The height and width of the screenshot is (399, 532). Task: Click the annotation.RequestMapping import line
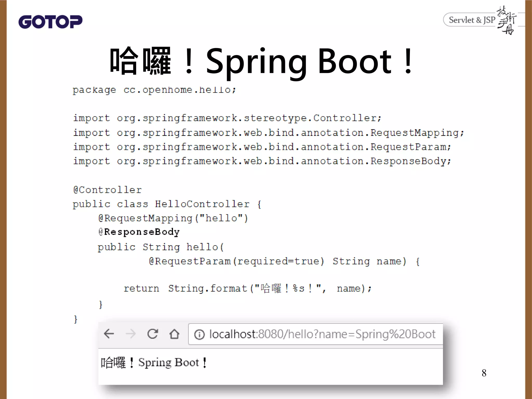coord(268,133)
